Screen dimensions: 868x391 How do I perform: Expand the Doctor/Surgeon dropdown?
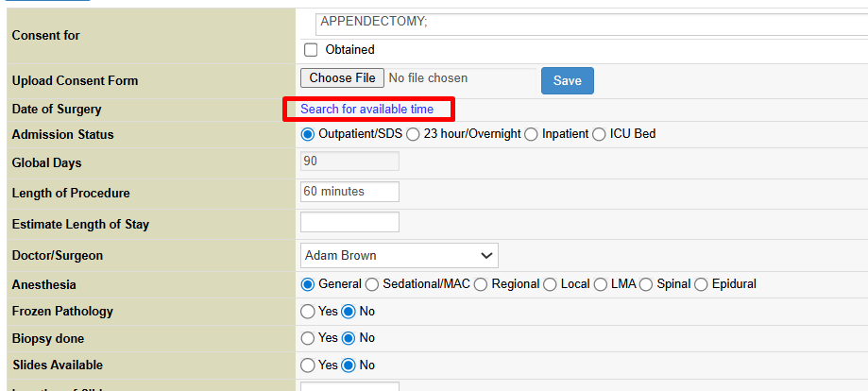click(x=399, y=255)
